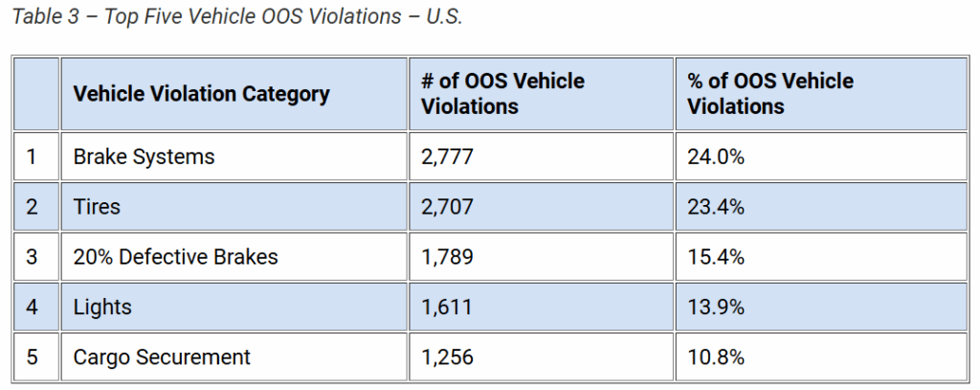Click the 2,707 violations count cell
Screen dimensions: 980x390
point(447,207)
